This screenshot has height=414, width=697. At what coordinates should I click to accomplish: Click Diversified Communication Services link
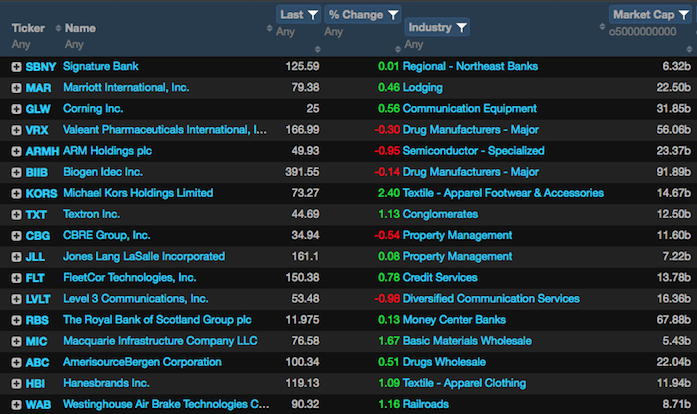(x=491, y=299)
